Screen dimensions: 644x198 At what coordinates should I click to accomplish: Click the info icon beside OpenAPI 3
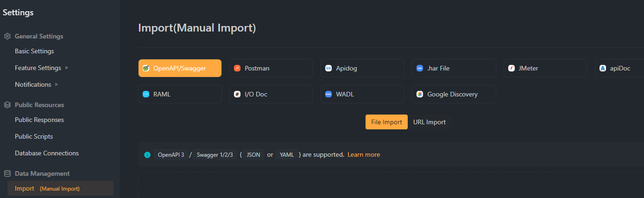147,155
